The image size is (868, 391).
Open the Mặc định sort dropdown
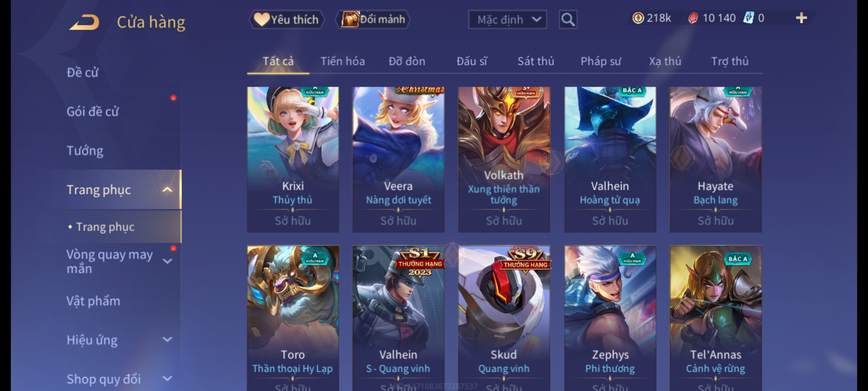pyautogui.click(x=507, y=20)
